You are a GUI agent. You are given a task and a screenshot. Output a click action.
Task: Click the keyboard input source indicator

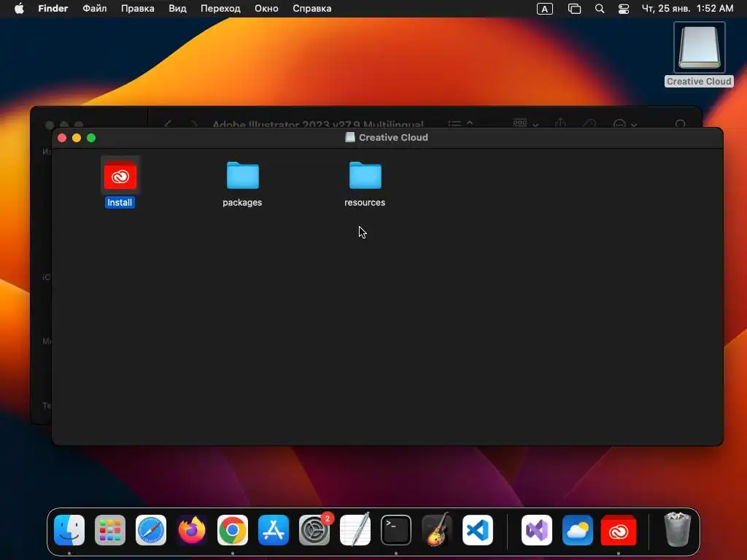click(544, 9)
